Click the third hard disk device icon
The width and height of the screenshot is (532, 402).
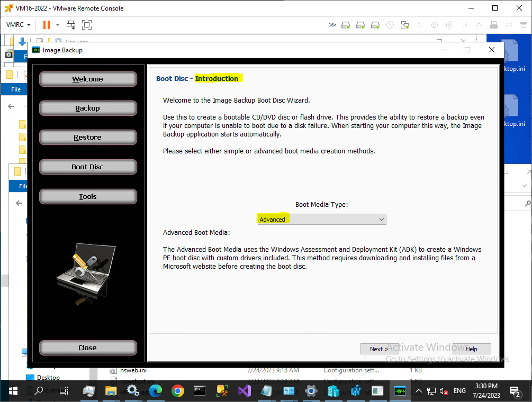point(375,25)
